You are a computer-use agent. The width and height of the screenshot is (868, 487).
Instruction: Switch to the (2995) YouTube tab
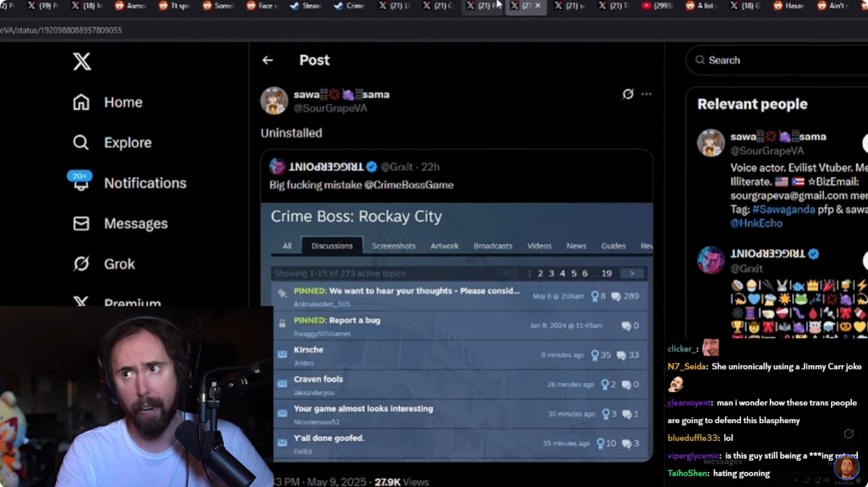pos(657,6)
